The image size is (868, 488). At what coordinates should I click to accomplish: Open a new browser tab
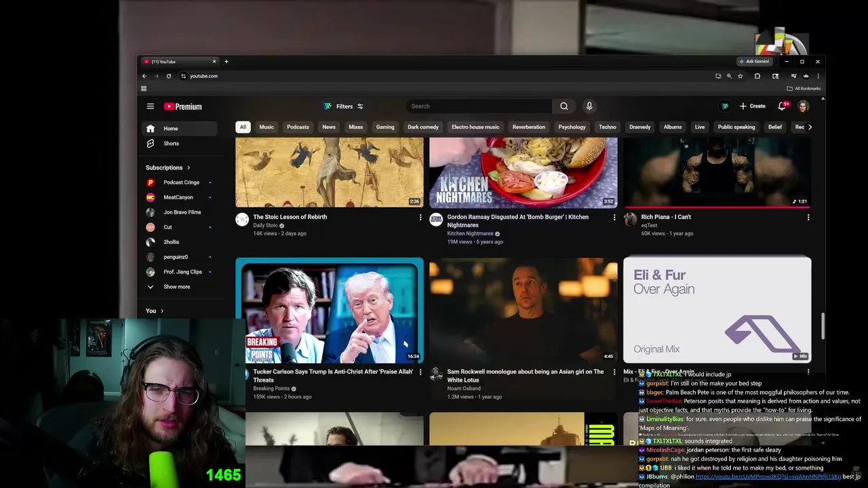226,62
